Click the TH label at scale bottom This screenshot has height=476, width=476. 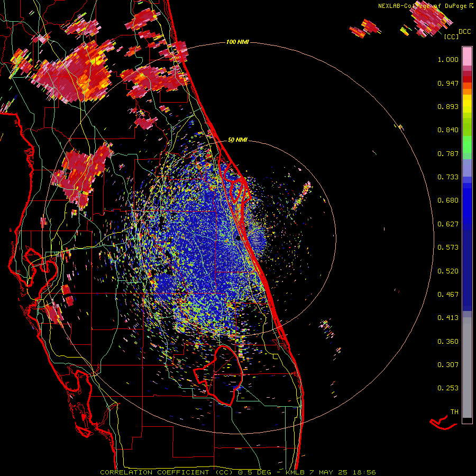point(454,412)
